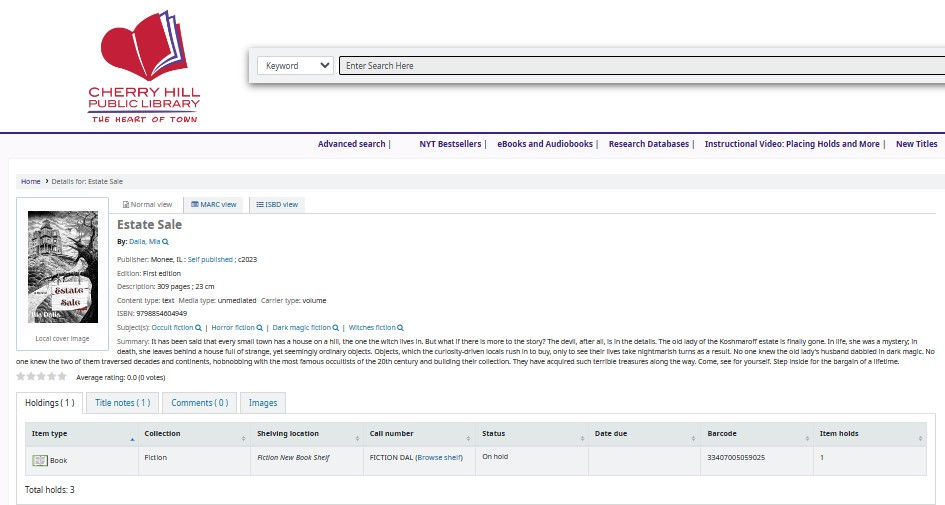
Task: Sort holdings by Status column
Action: pos(532,434)
